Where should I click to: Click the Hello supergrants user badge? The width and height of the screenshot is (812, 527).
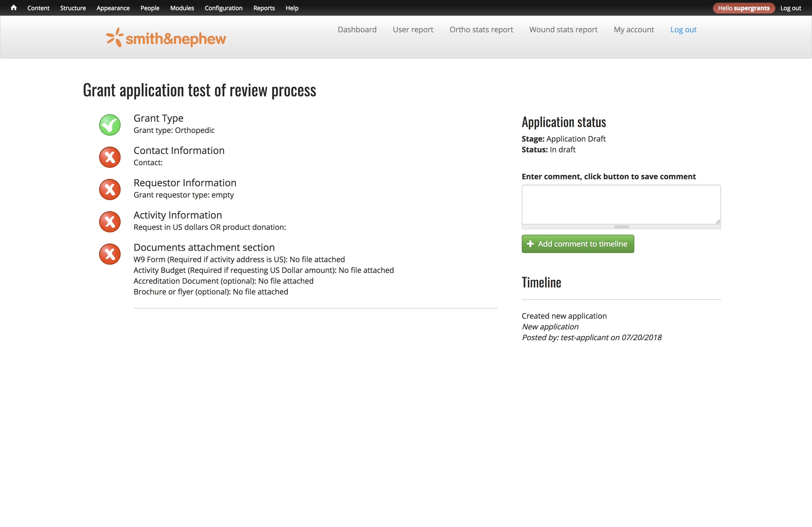(743, 8)
